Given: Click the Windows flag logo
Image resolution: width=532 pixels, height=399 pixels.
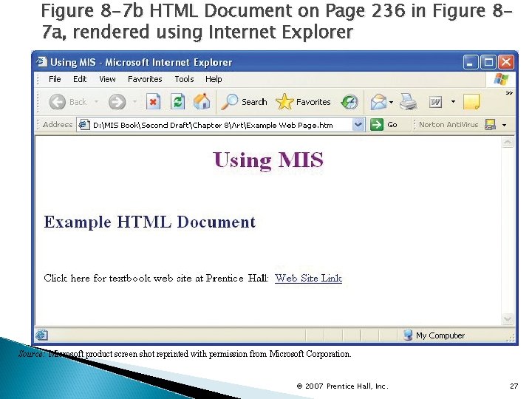Looking at the screenshot, I should coord(501,79).
